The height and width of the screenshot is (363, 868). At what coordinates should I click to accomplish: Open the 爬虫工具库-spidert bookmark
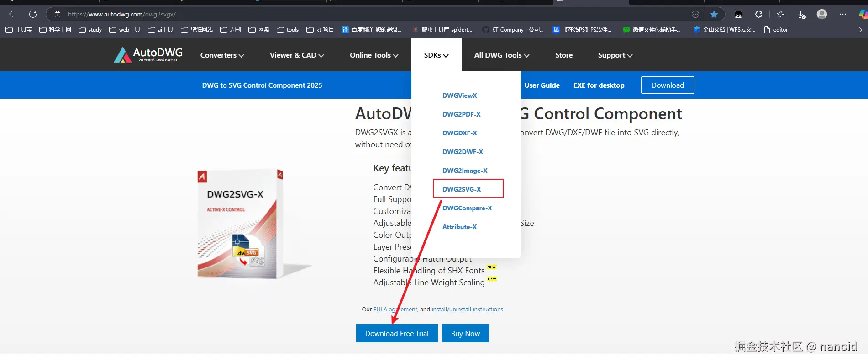pos(442,30)
